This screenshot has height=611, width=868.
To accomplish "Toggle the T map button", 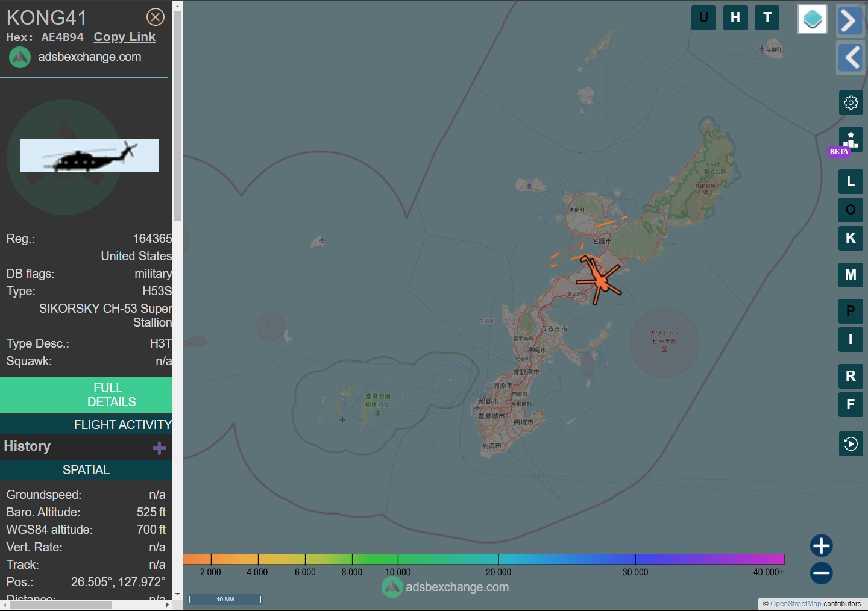I will 767,17.
